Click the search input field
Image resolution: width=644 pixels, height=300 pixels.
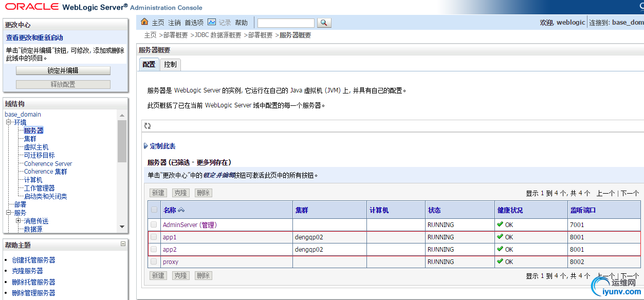(286, 23)
